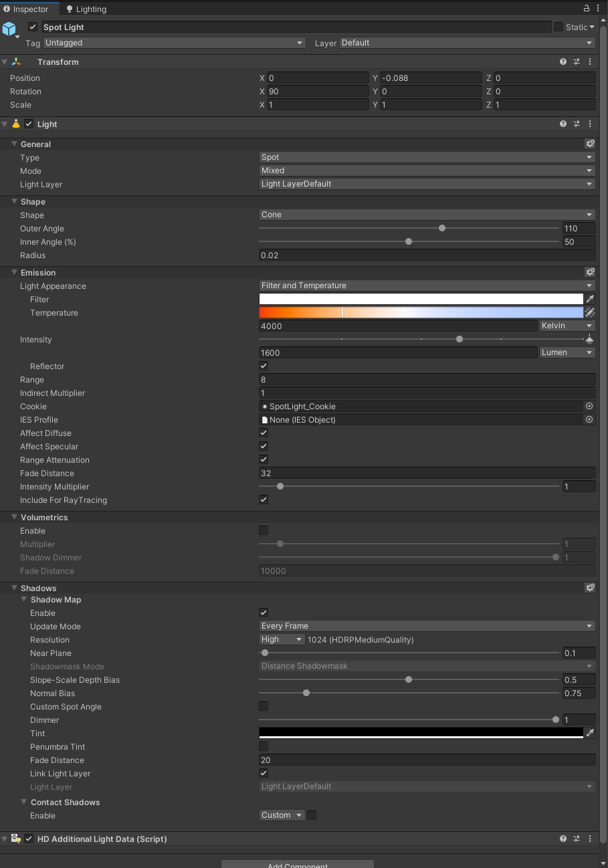Open the shadow Resolution dropdown set to High
The width and height of the screenshot is (608, 868).
282,639
